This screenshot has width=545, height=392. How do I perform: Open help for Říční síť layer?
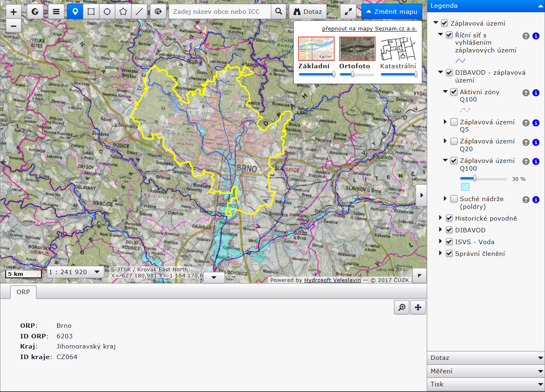pyautogui.click(x=526, y=36)
